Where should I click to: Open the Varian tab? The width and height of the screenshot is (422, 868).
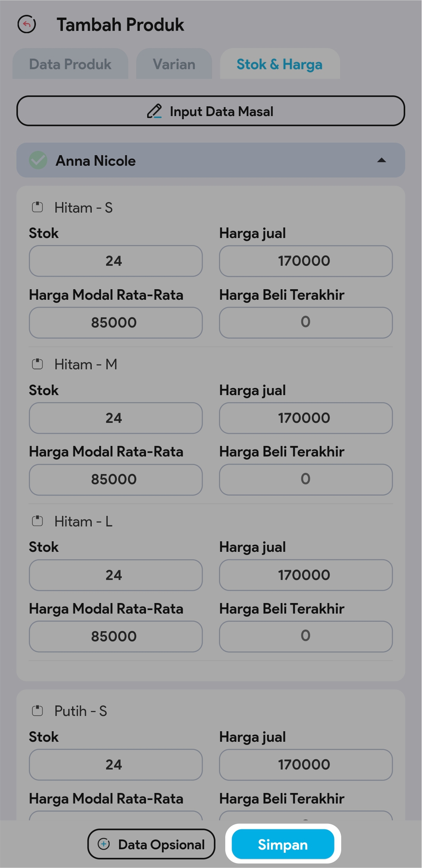pos(174,64)
